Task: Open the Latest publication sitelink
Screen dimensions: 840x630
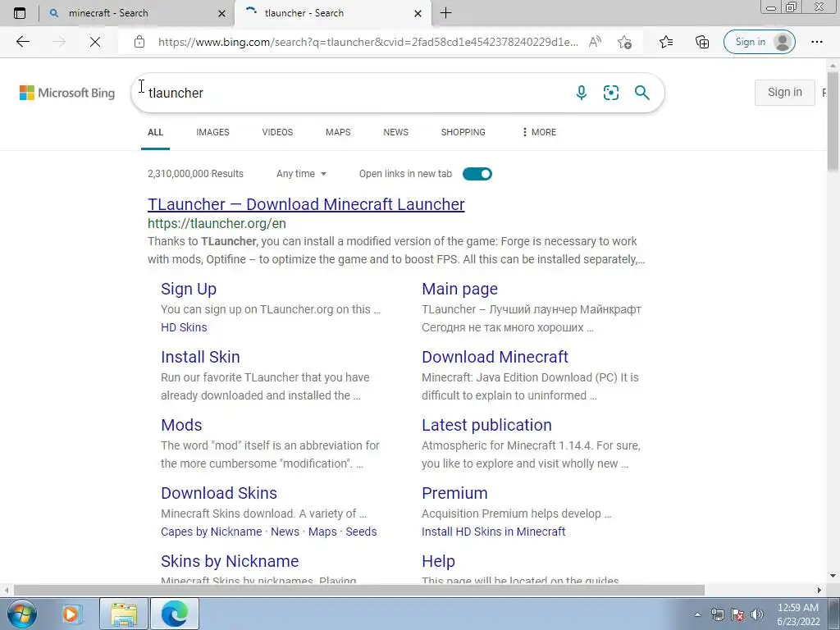Action: (486, 425)
